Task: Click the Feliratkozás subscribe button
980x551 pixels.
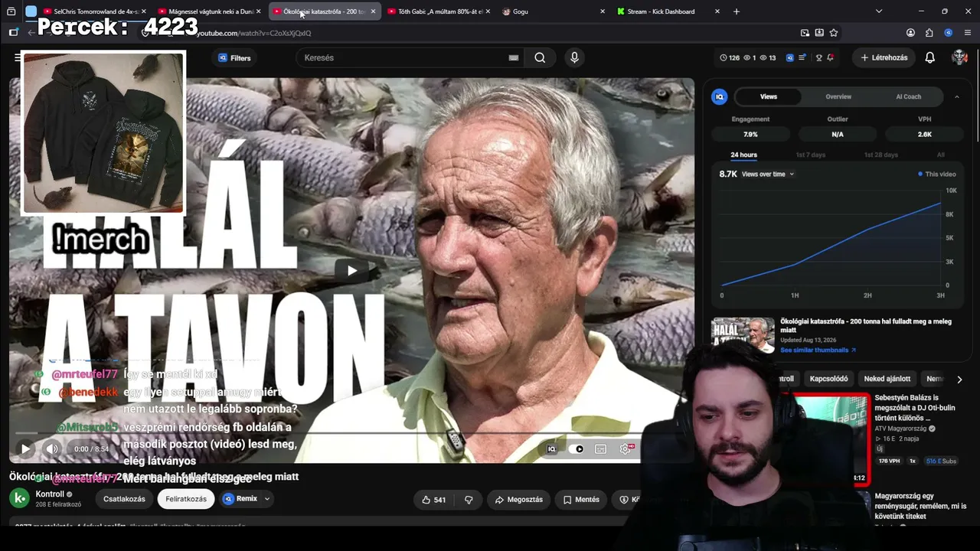Action: coord(186,499)
